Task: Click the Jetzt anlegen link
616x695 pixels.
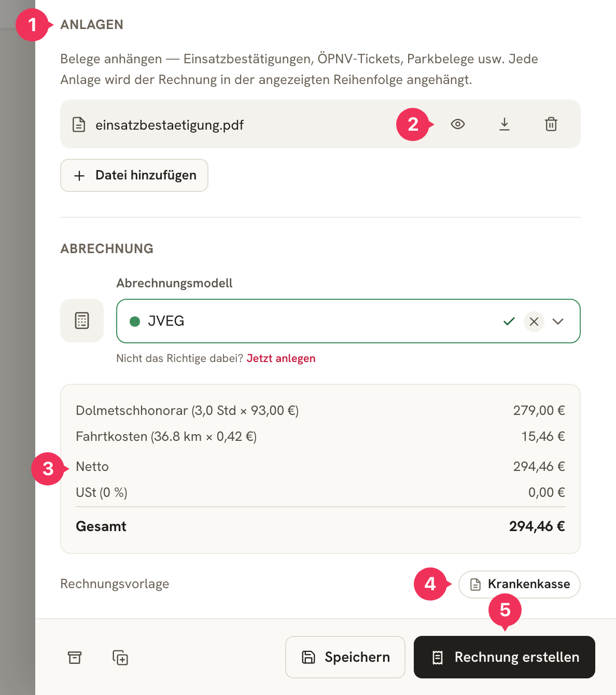Action: (281, 358)
